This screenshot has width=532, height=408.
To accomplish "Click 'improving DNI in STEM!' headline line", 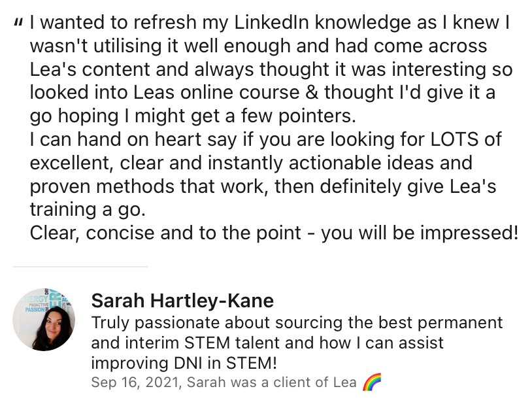I will tap(184, 363).
